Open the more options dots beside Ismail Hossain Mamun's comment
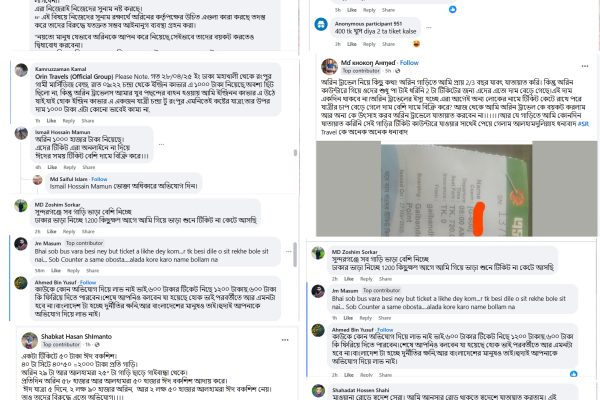The height and width of the screenshot is (400, 600). pos(161,144)
